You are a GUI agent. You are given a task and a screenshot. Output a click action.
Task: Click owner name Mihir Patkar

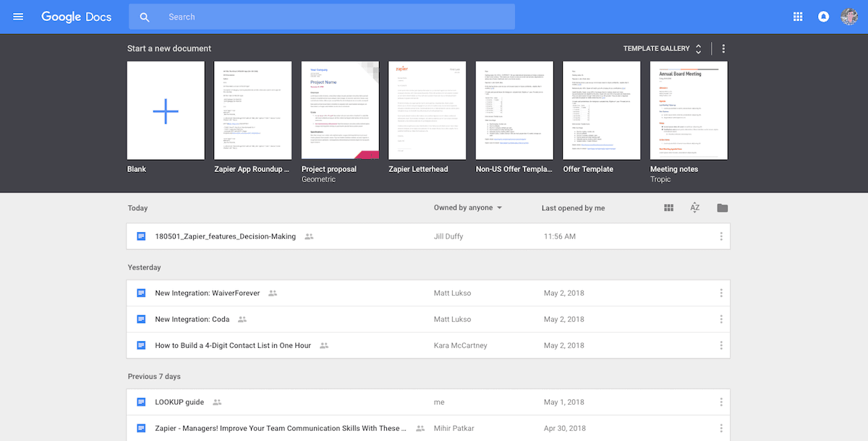454,428
